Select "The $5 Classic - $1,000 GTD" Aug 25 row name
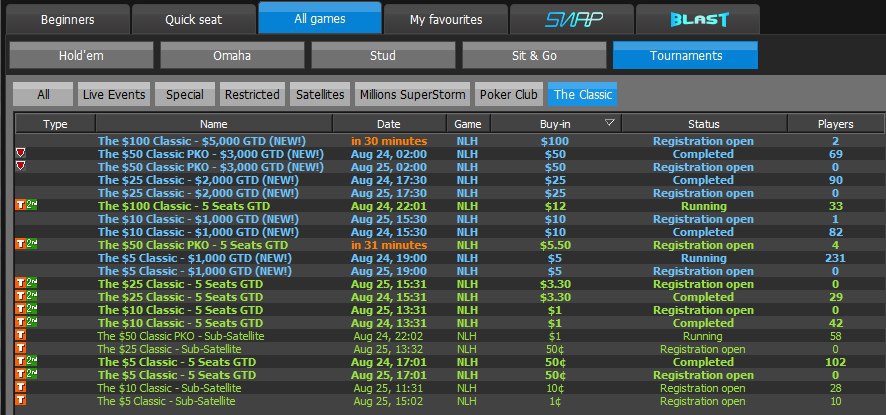Viewport: 886px width, 415px height. coord(195,271)
